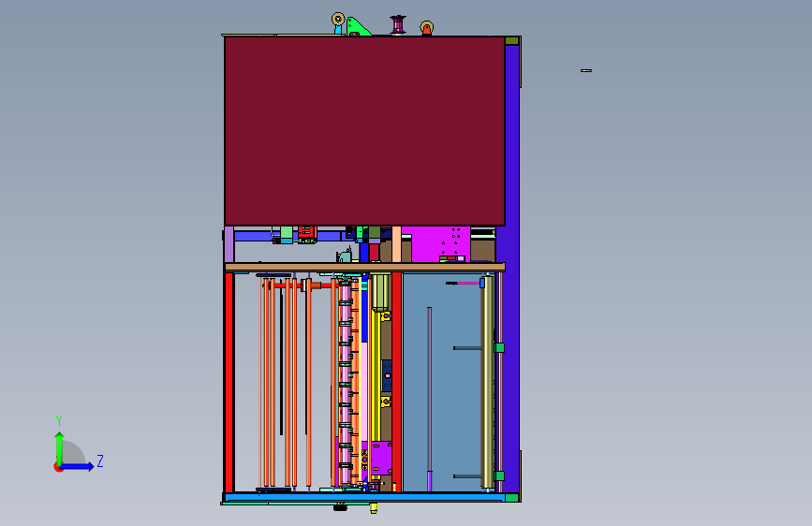Select the green corner block at bottom right
The image size is (812, 526).
click(511, 498)
